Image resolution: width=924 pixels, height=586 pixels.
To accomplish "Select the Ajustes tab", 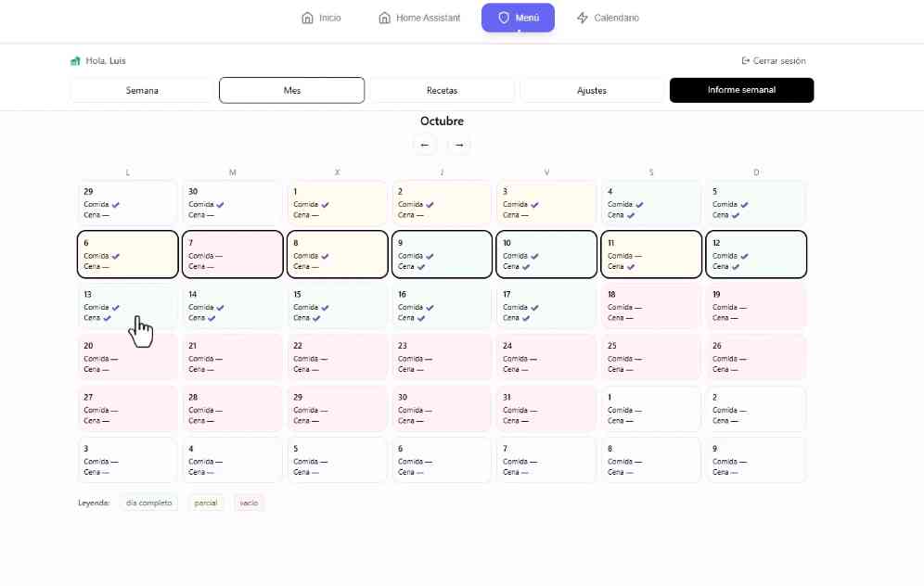I will (x=592, y=90).
